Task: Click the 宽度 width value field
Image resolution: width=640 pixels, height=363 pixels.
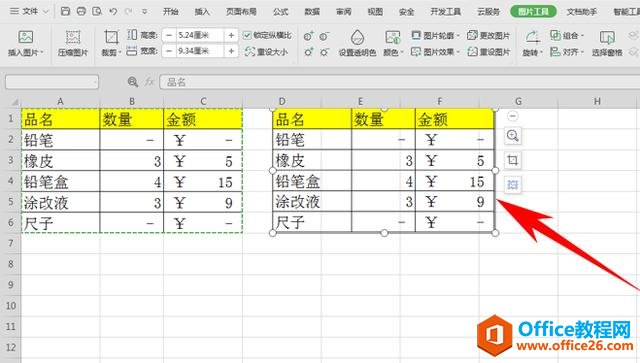Action: (x=200, y=51)
